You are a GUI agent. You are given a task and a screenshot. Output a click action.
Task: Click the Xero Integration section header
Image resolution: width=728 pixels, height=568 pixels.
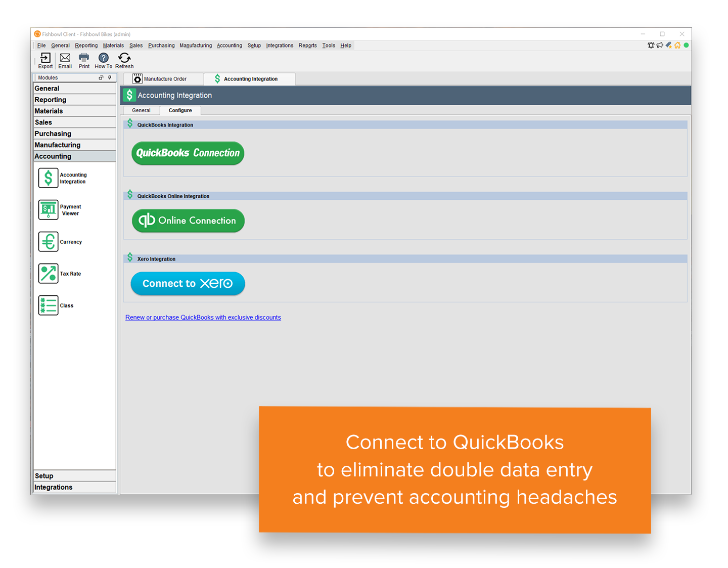405,258
